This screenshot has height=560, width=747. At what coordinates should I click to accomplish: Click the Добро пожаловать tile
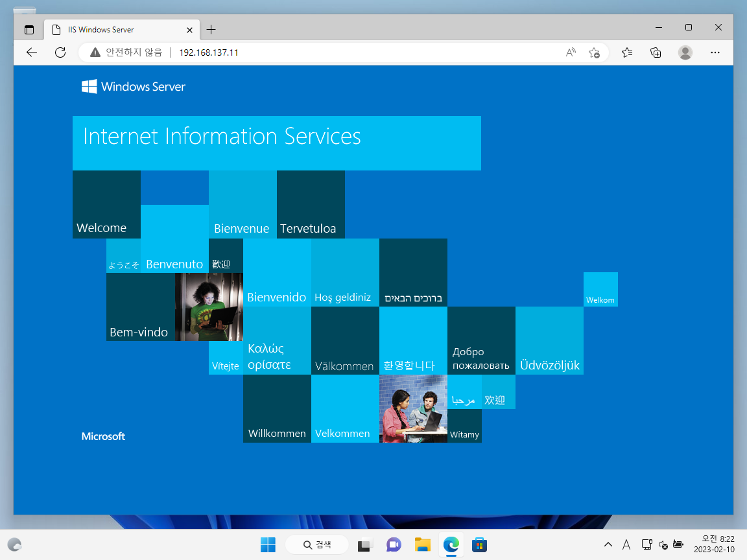click(x=481, y=340)
